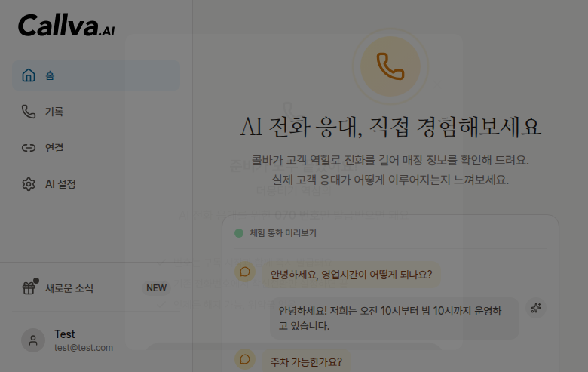Click the gift box icon for 새로운 소식
Image resolution: width=588 pixels, height=372 pixels.
pyautogui.click(x=29, y=288)
